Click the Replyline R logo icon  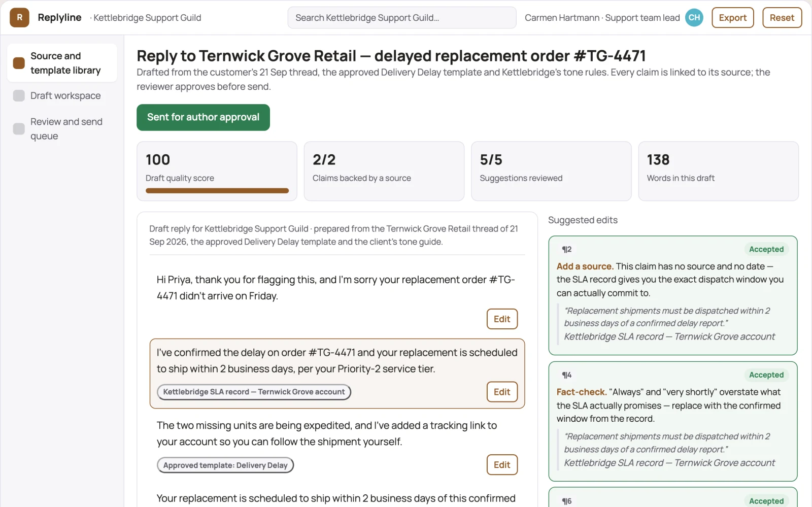click(19, 18)
